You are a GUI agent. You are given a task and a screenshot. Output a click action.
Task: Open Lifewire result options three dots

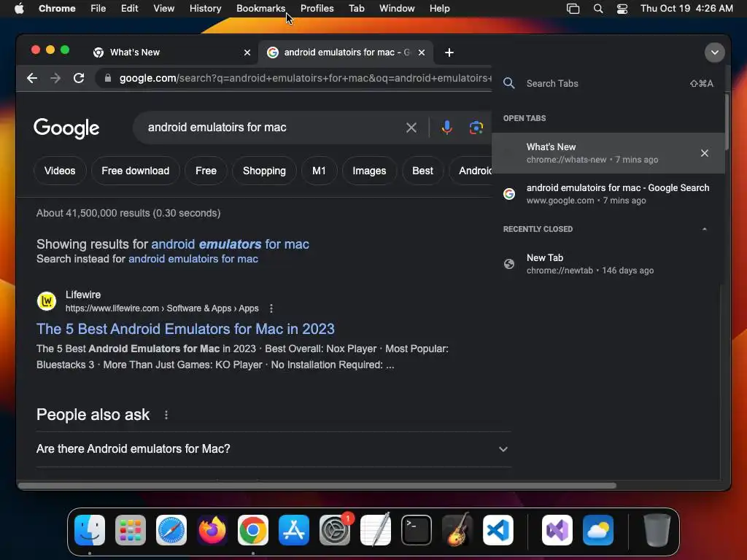point(271,308)
